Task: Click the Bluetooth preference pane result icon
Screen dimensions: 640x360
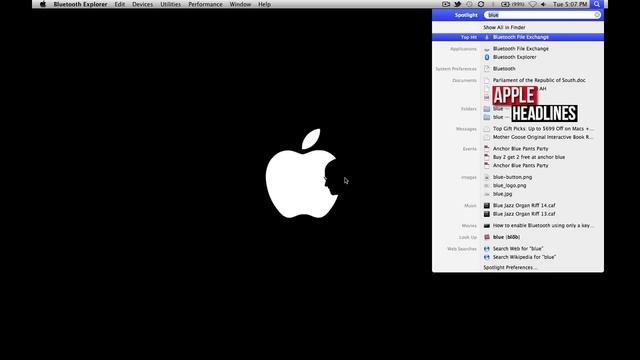Action: click(x=487, y=69)
